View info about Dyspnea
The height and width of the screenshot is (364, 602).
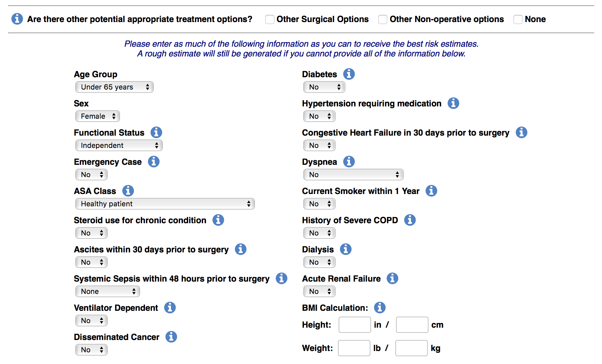click(x=349, y=162)
